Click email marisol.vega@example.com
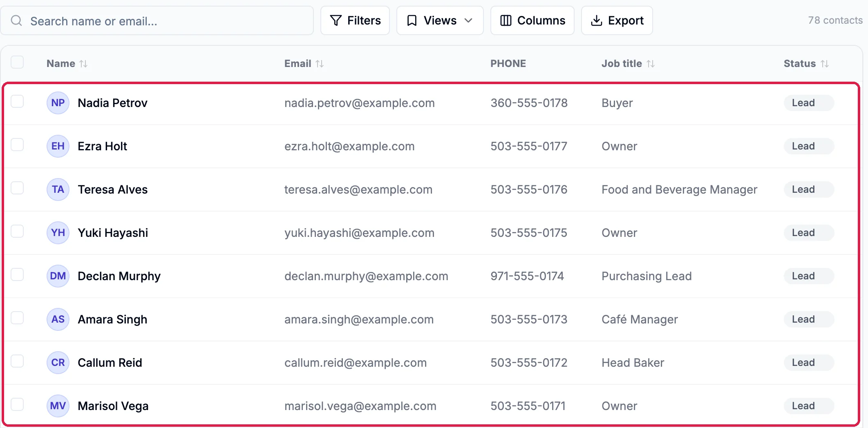Screen dimensions: 868x428 coord(360,406)
